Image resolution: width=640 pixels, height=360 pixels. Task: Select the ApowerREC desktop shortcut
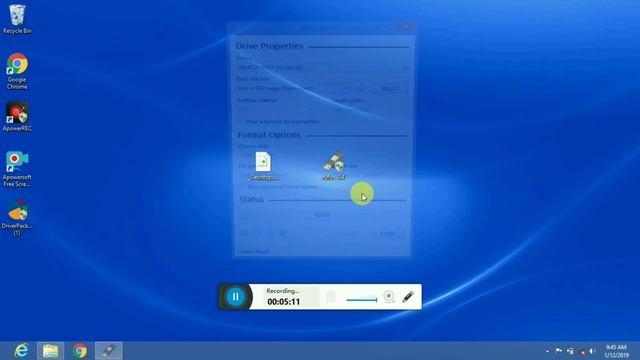pos(17,116)
